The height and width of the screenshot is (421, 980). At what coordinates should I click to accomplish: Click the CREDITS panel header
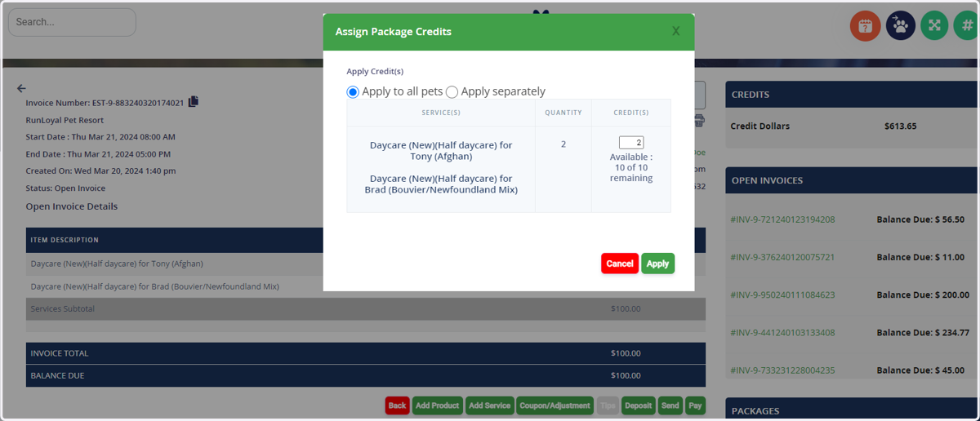[853, 95]
